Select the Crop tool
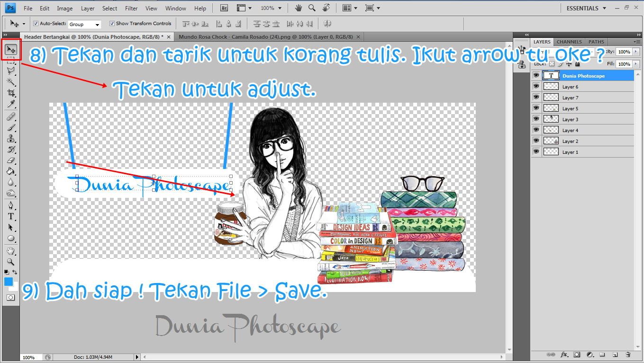The width and height of the screenshot is (644, 363). coord(11,93)
